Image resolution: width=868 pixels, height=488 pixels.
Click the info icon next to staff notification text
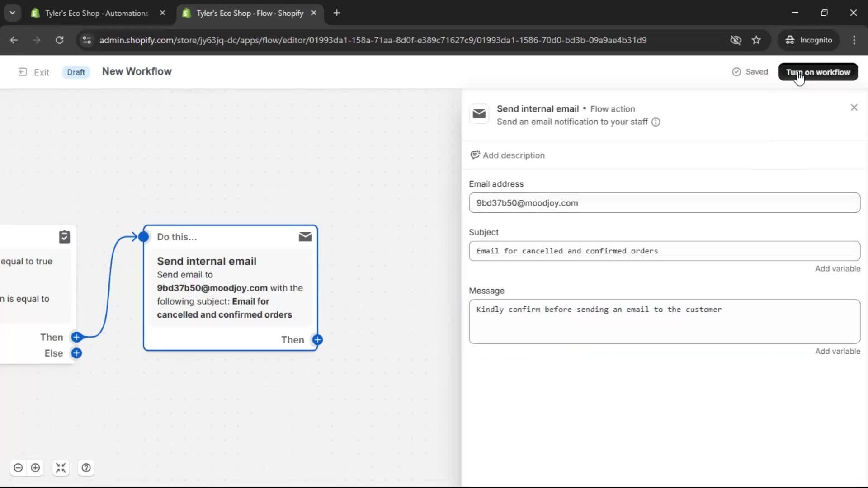click(656, 122)
